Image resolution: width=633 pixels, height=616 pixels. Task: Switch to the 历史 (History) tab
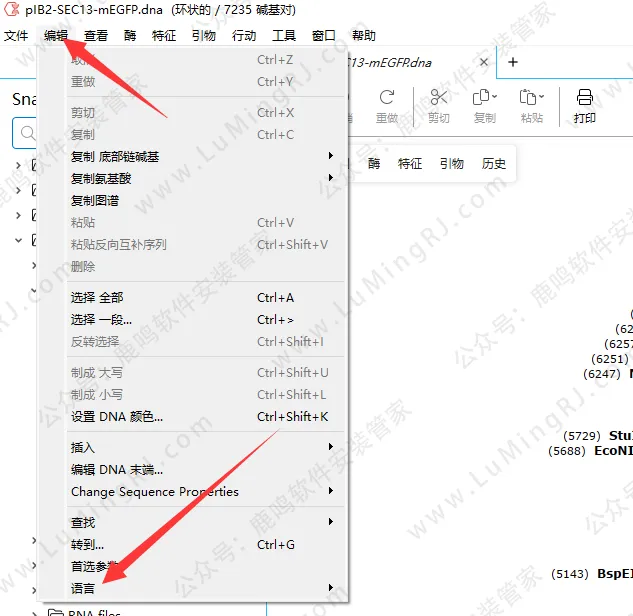click(x=493, y=164)
